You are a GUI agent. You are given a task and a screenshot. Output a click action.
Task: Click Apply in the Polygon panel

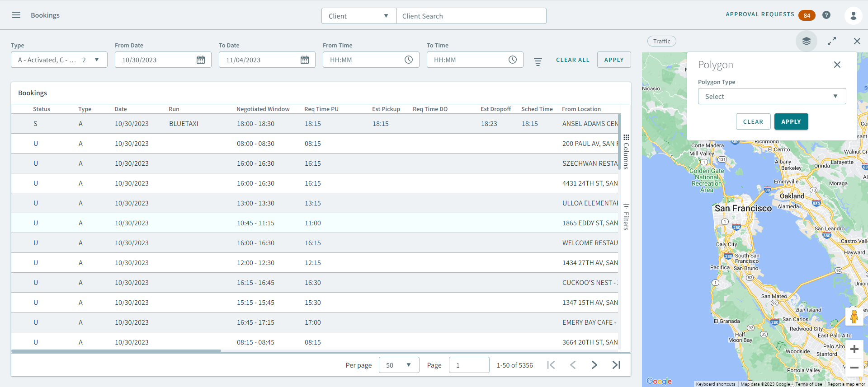point(791,121)
